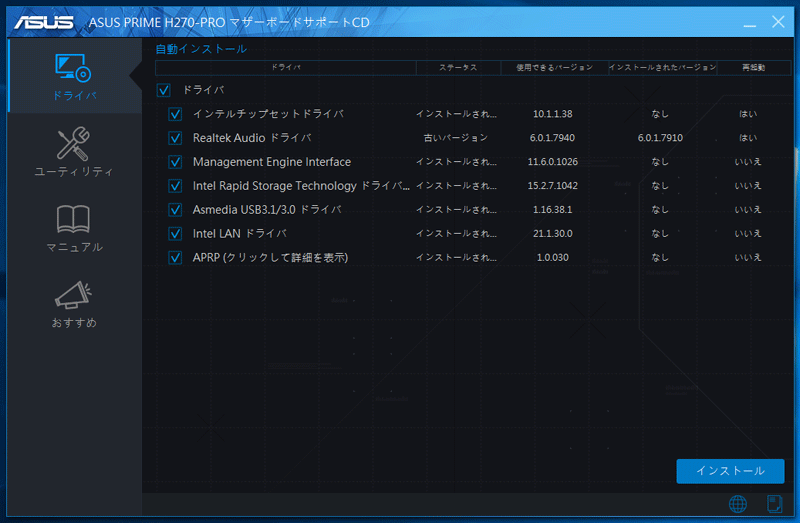Uncheck インテルチップセットドライバ checkbox
The width and height of the screenshot is (800, 523).
[x=175, y=114]
